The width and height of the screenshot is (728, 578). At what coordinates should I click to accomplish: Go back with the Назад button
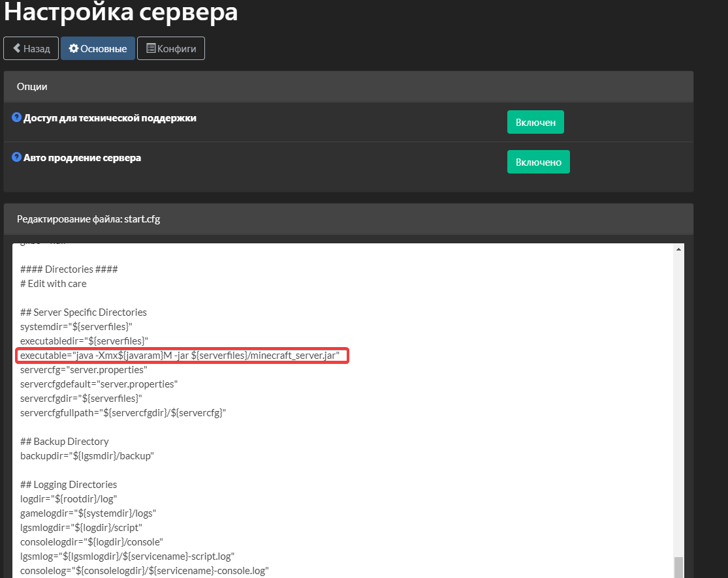click(31, 48)
